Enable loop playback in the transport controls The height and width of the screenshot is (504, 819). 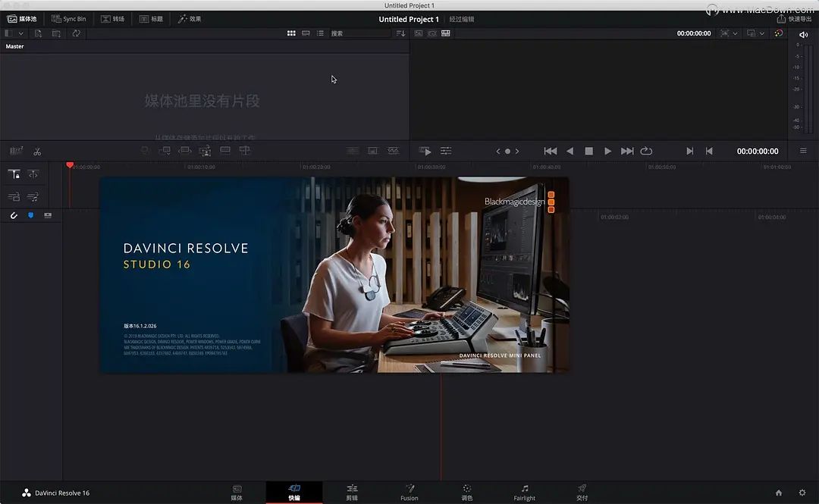(645, 151)
